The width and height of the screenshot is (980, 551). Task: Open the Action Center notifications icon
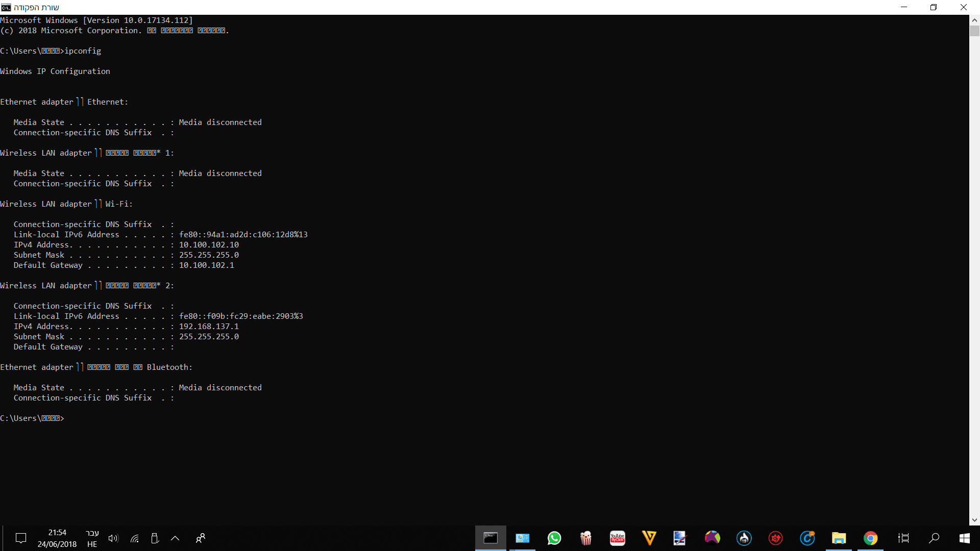(21, 538)
